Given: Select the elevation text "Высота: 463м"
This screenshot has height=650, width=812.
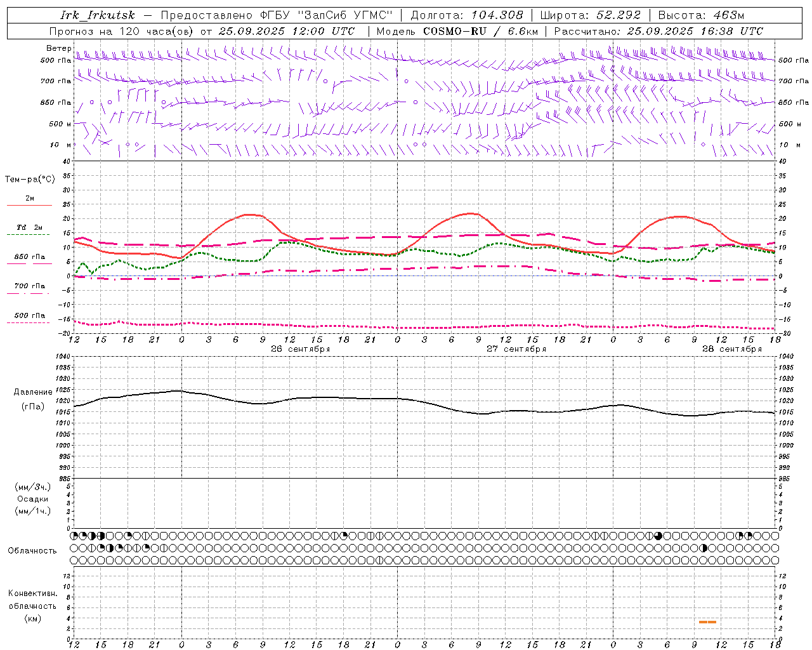Looking at the screenshot, I should point(701,15).
